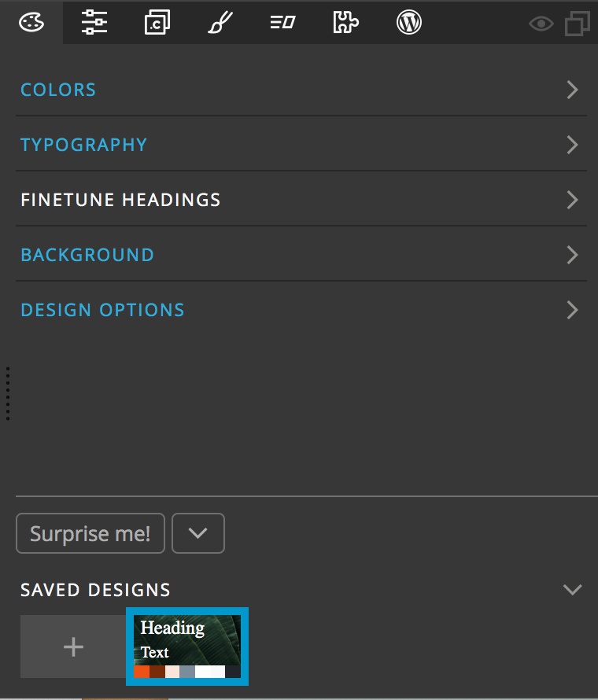Open the Background menu item

click(x=301, y=255)
